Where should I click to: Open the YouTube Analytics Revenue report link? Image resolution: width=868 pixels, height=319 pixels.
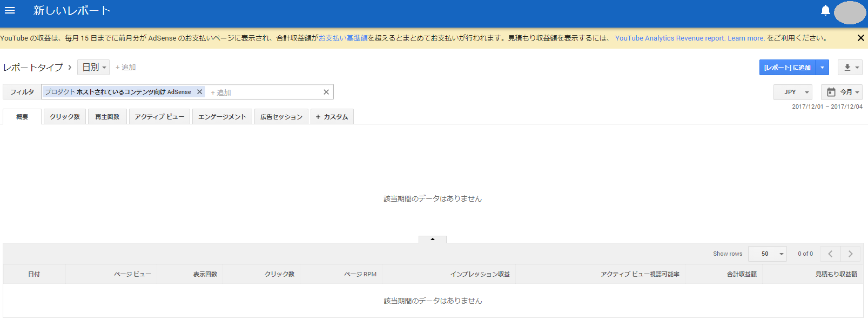pos(670,38)
